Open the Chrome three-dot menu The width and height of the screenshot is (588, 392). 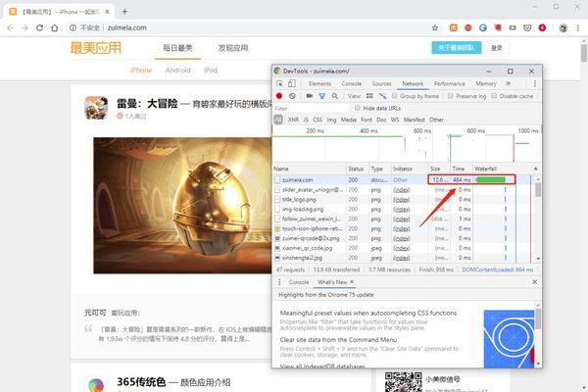pos(578,27)
